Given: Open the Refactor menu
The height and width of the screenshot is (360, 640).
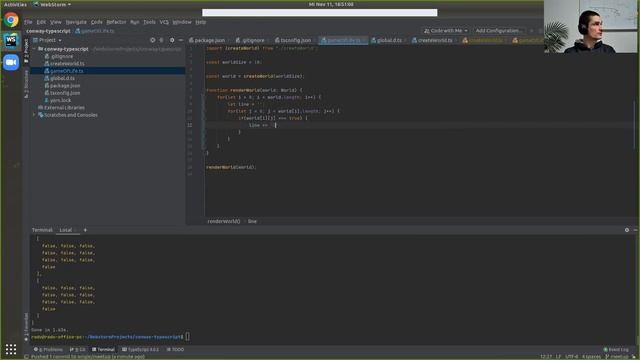Looking at the screenshot, I should point(116,22).
